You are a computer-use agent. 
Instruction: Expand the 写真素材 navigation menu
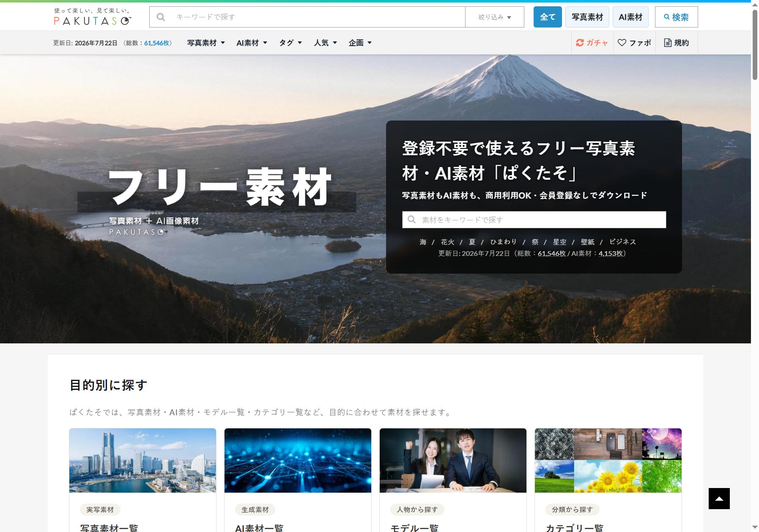(206, 43)
